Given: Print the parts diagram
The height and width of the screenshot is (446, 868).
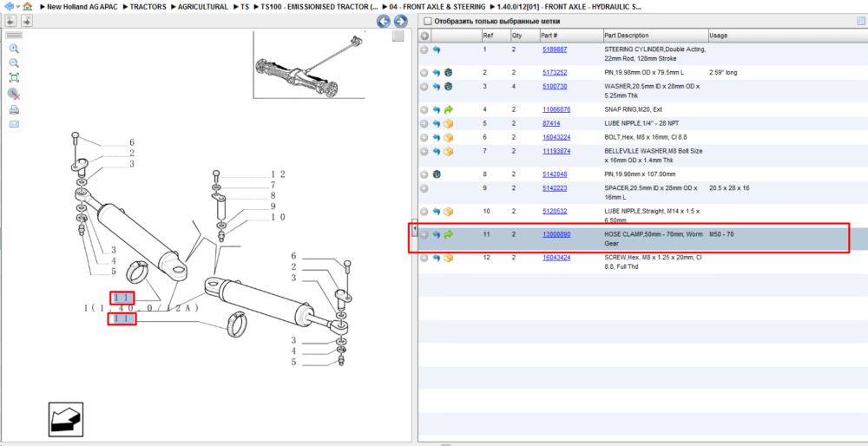Looking at the screenshot, I should point(15,109).
